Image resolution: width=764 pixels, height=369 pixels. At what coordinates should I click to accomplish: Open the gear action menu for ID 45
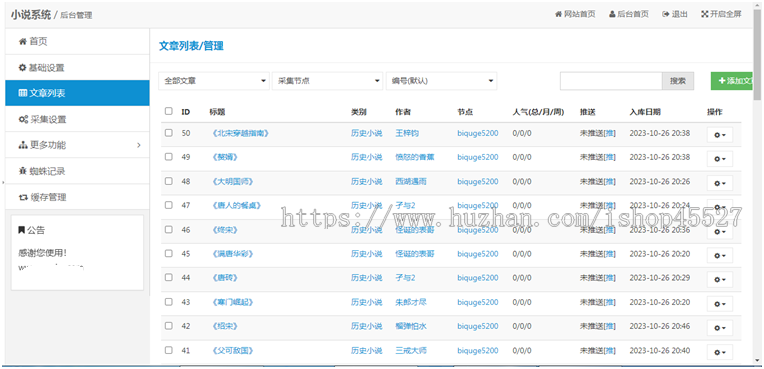pyautogui.click(x=720, y=255)
